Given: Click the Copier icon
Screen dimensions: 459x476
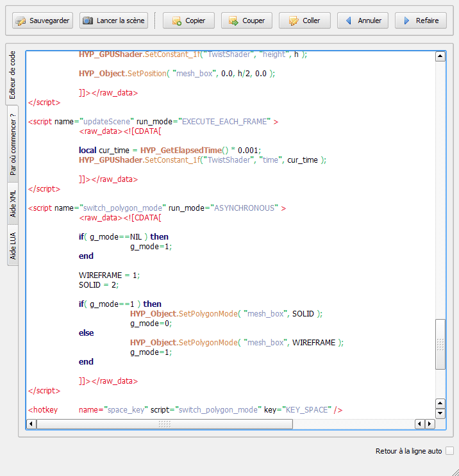Looking at the screenshot, I should (176, 21).
